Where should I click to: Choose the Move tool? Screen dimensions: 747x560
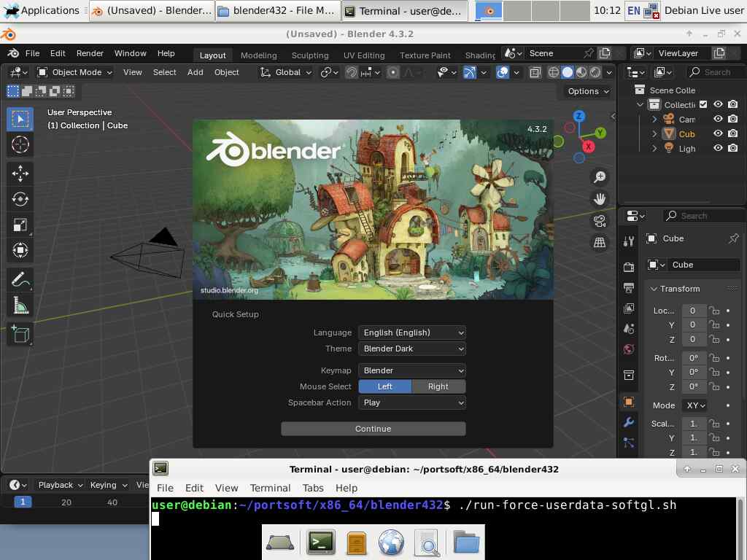[x=20, y=174]
